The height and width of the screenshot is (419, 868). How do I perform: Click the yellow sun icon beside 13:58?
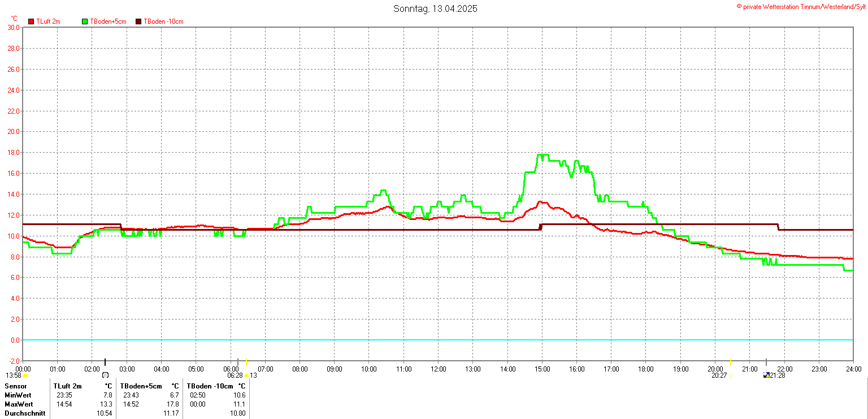(25, 375)
